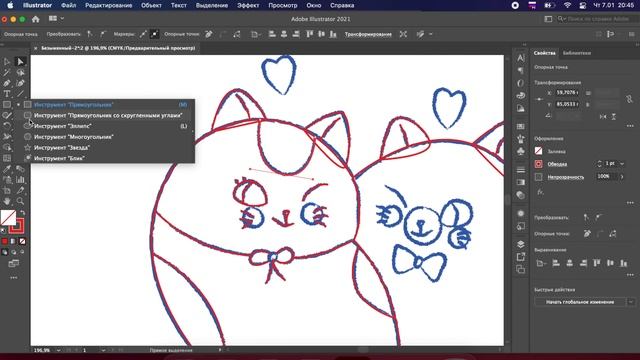The height and width of the screenshot is (360, 640).
Task: Click X coordinate field 59,7076
Action: [567, 93]
